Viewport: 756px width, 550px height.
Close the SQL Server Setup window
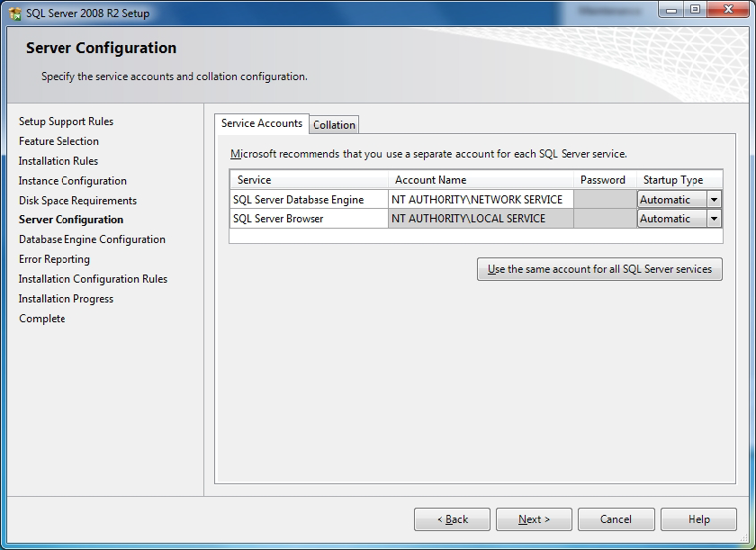728,10
